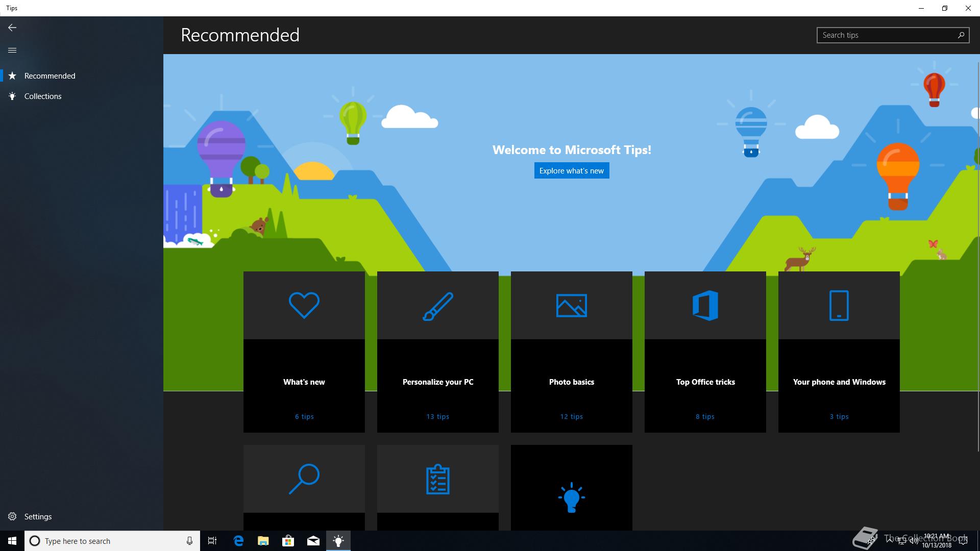
Task: Select Collections in the sidebar
Action: (82, 96)
